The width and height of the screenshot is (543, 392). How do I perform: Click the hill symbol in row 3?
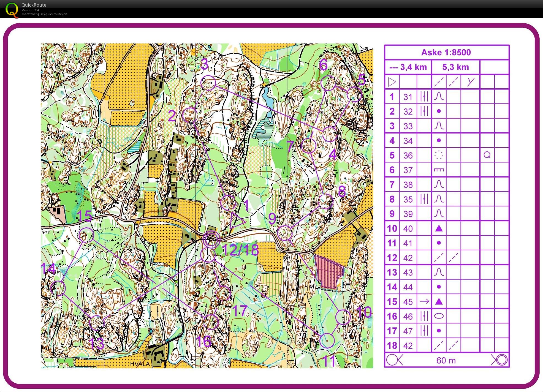pos(439,126)
